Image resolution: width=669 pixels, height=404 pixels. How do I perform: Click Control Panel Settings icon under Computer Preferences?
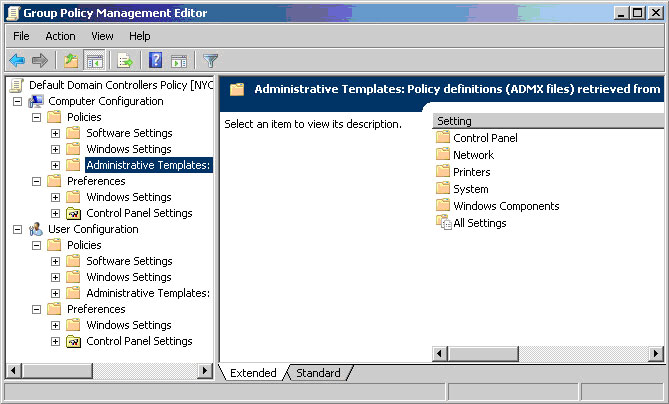click(73, 213)
